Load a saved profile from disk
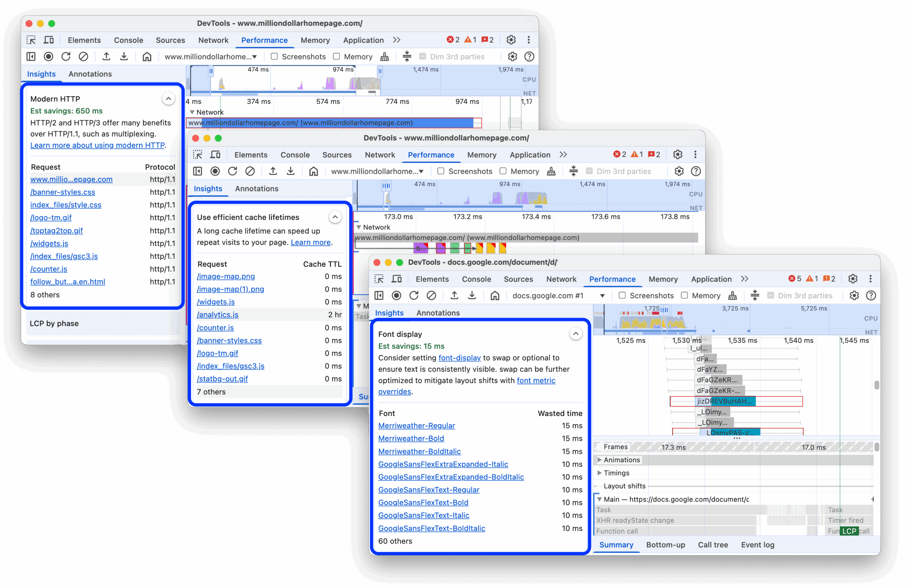The image size is (906, 588). click(106, 56)
